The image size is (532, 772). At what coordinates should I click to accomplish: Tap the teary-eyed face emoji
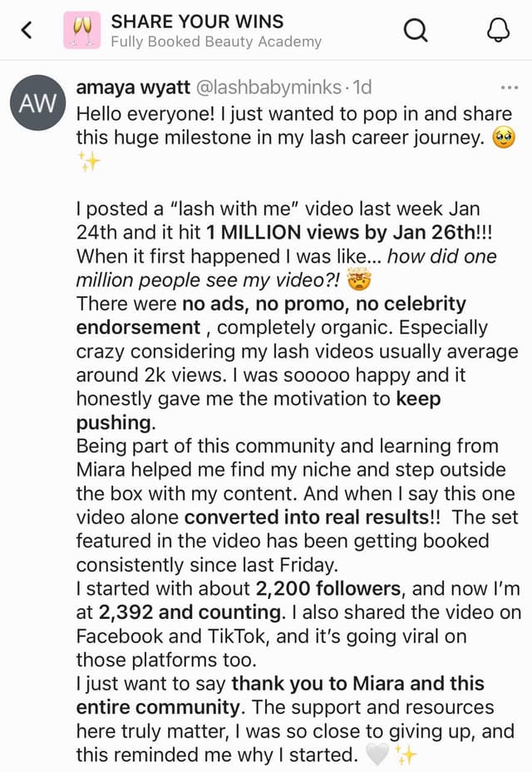[x=504, y=137]
